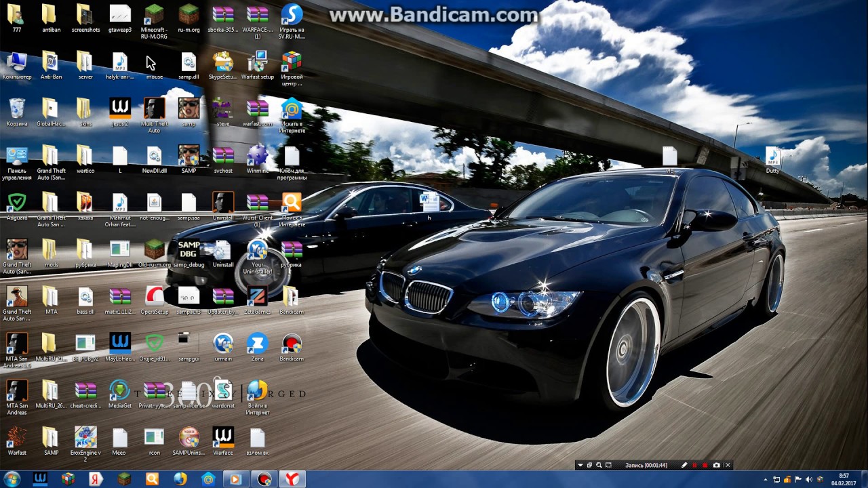The image size is (868, 488).
Task: Select the samp_debug SAMP DBG icon
Action: tap(189, 254)
